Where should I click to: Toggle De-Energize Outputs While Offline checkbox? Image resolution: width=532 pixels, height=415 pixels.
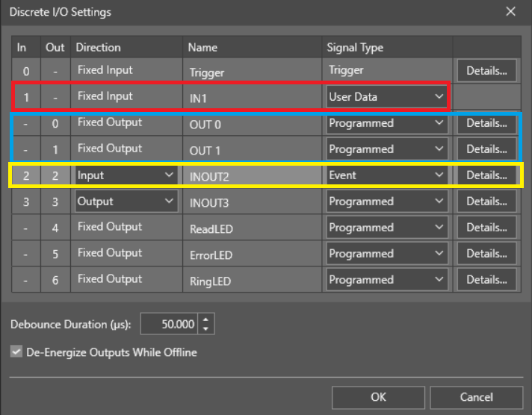(16, 352)
